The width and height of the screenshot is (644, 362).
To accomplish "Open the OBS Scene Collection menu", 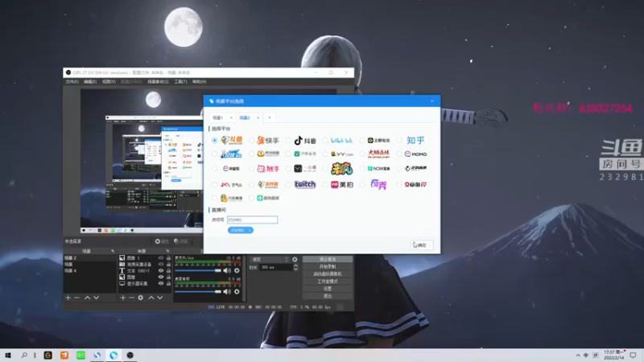I will pyautogui.click(x=158, y=82).
